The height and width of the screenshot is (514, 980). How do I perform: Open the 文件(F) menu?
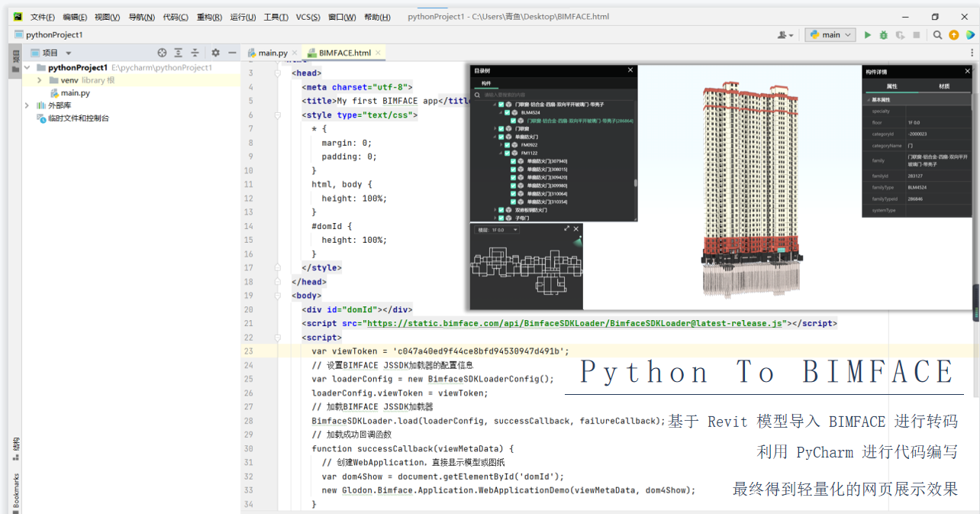click(x=43, y=17)
